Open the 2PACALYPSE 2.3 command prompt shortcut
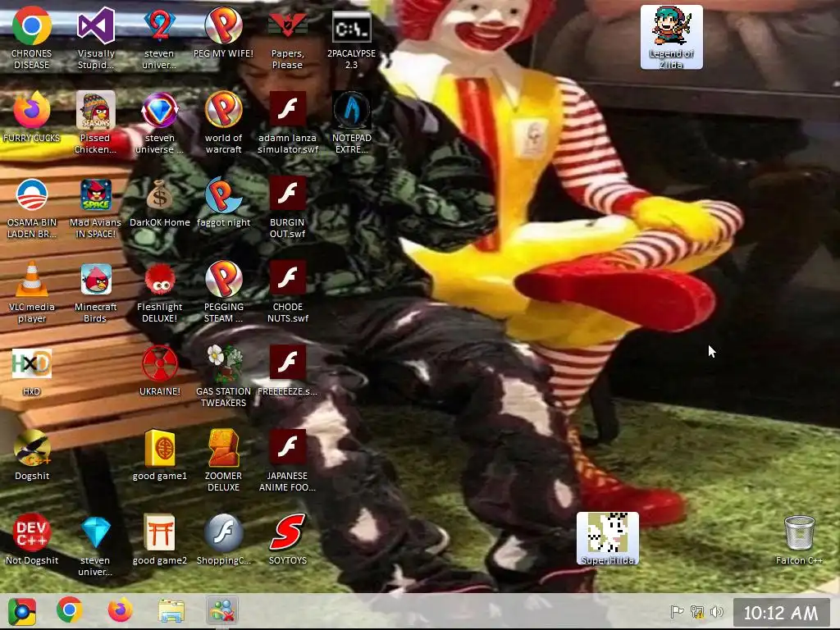Screen dimensions: 840x630 coord(351,38)
